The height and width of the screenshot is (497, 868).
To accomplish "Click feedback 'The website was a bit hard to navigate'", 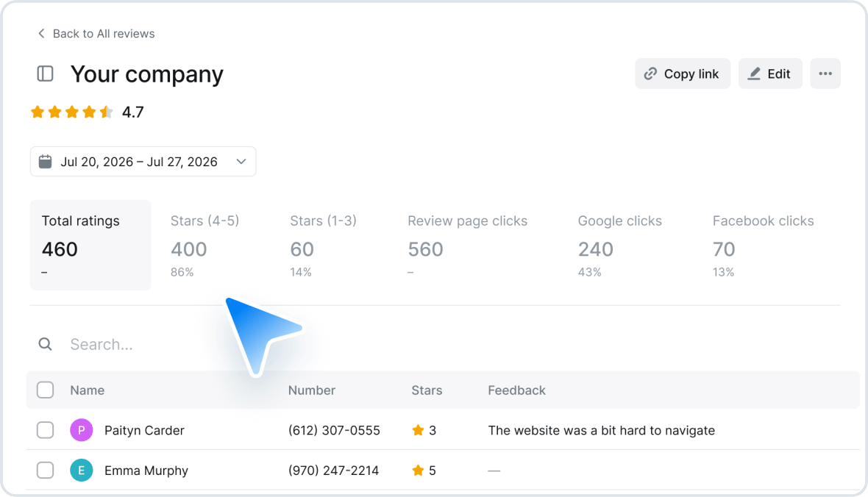I will 601,430.
